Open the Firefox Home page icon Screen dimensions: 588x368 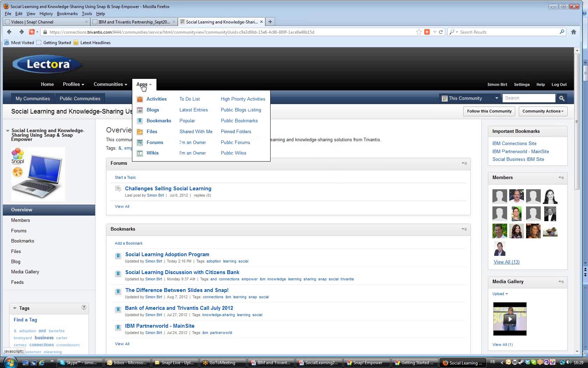tap(573, 32)
